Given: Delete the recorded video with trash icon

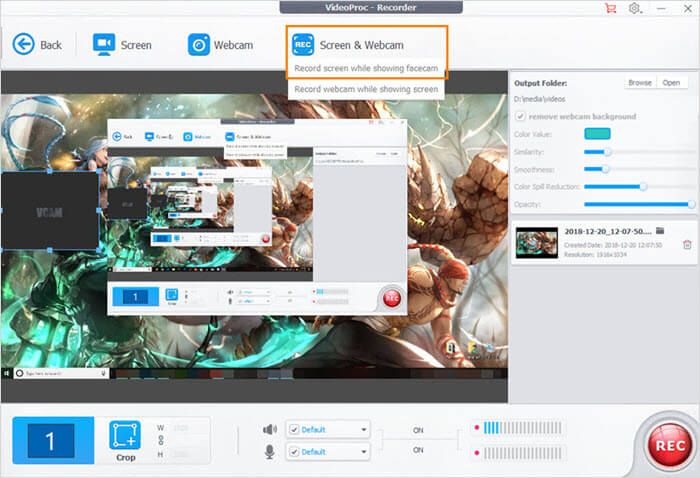Looking at the screenshot, I should [687, 244].
